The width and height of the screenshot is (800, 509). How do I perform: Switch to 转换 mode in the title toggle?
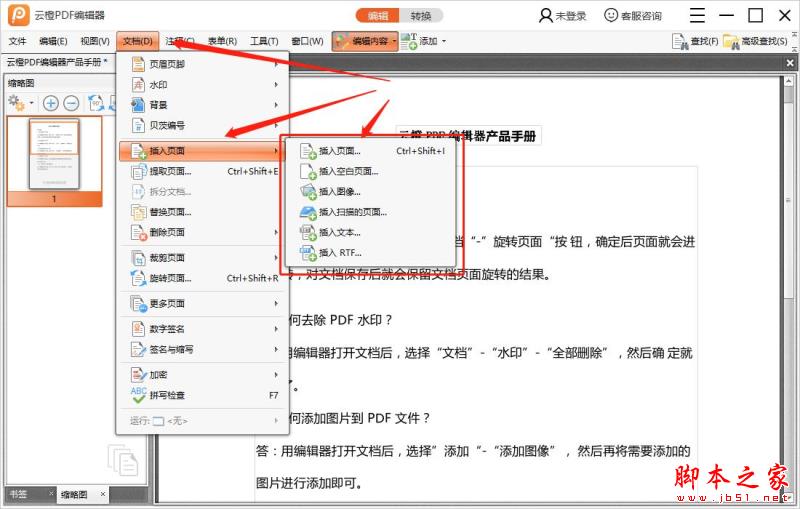(x=421, y=16)
